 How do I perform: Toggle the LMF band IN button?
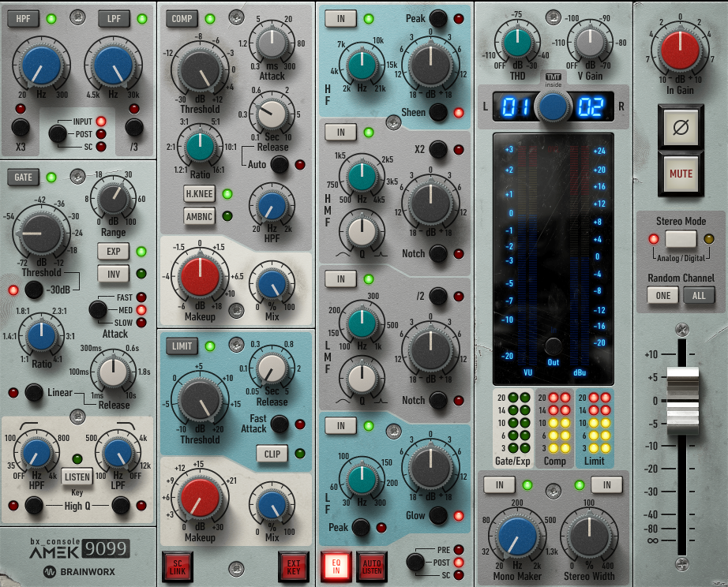point(341,279)
